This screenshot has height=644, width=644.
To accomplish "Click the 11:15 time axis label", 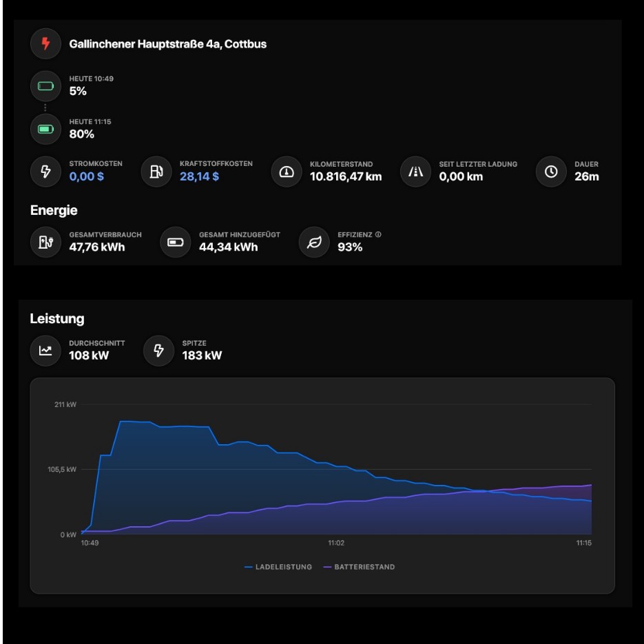I will point(583,543).
